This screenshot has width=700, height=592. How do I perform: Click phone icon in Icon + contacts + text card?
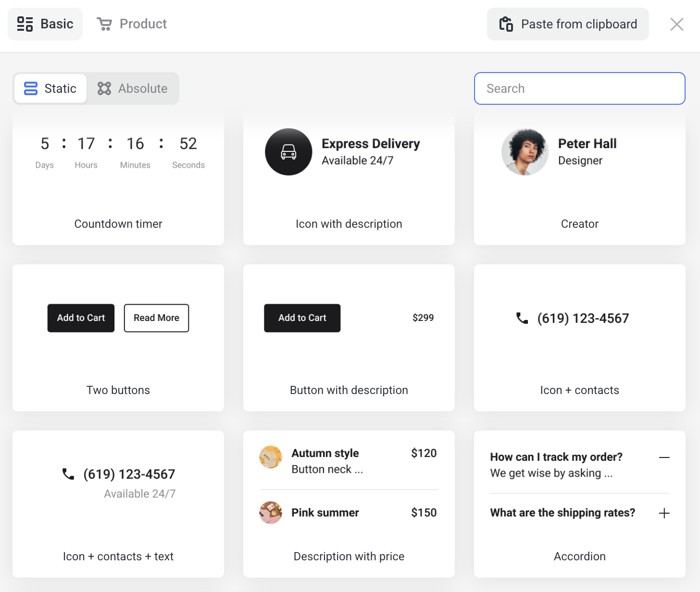coord(68,474)
